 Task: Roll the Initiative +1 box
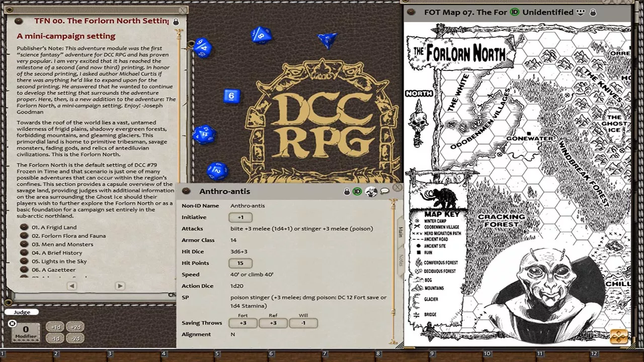(x=240, y=217)
